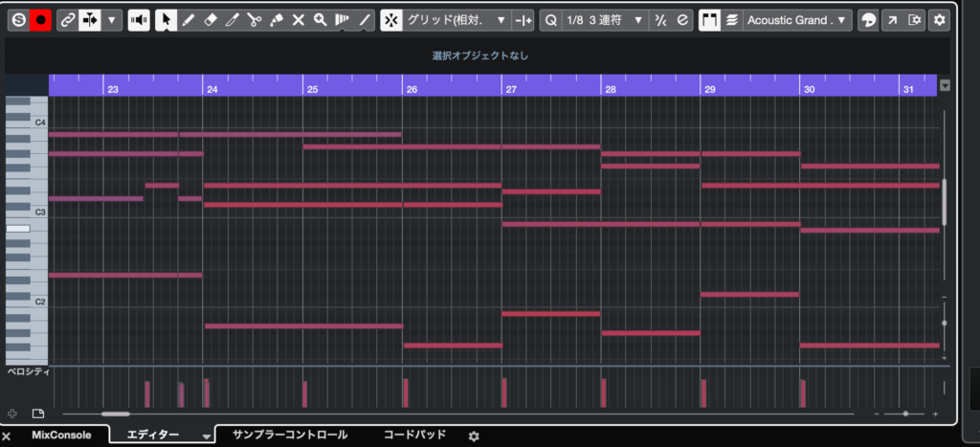The height and width of the screenshot is (447, 980).
Task: Open the 1/8 triplet quantize preset dropdown
Action: pyautogui.click(x=604, y=20)
